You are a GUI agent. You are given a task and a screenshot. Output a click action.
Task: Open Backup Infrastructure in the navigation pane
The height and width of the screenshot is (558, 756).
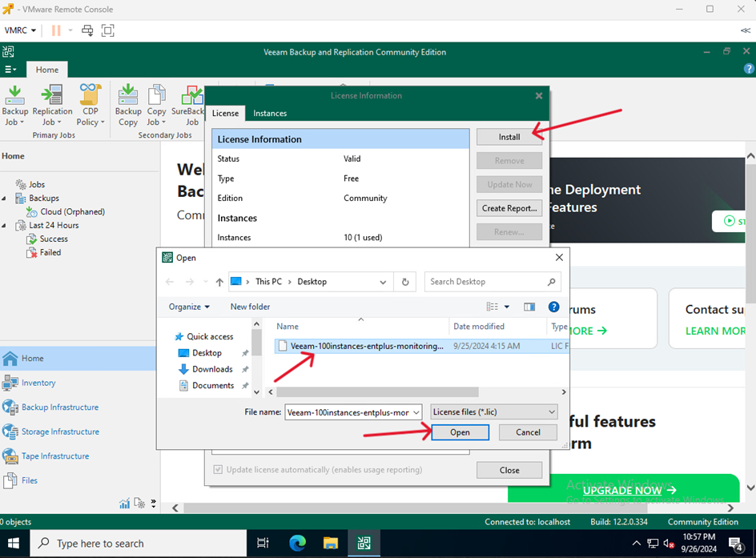click(x=60, y=407)
